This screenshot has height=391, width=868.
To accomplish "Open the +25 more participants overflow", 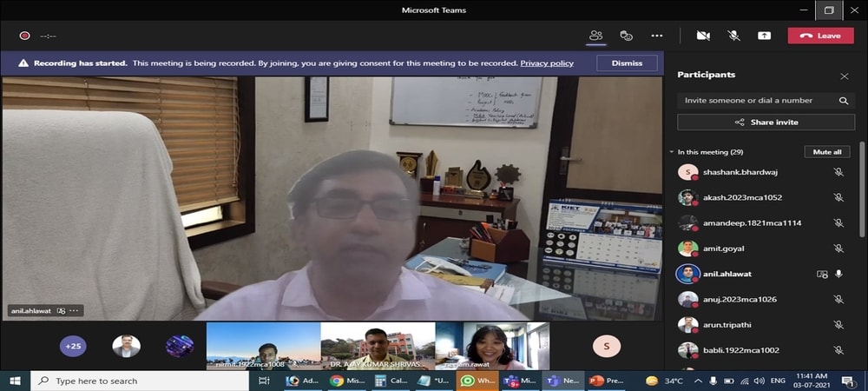I will tap(73, 346).
